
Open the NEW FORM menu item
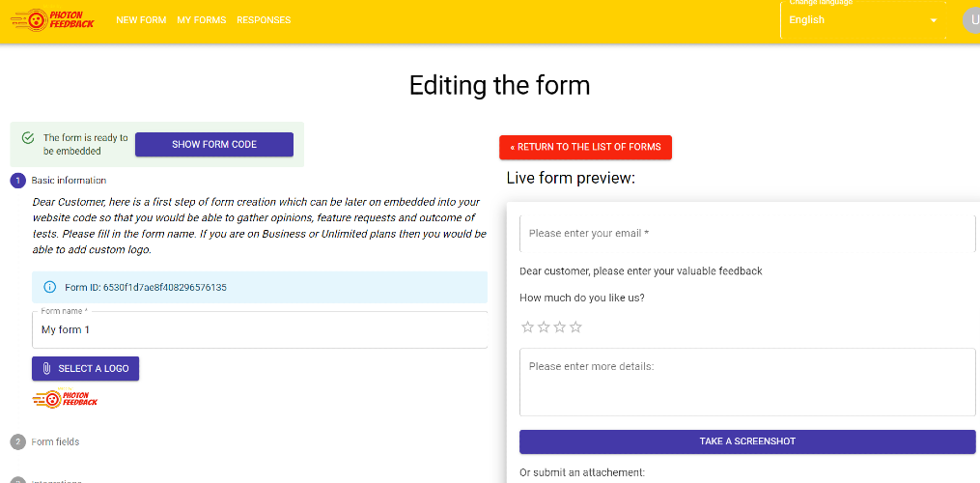pyautogui.click(x=141, y=20)
